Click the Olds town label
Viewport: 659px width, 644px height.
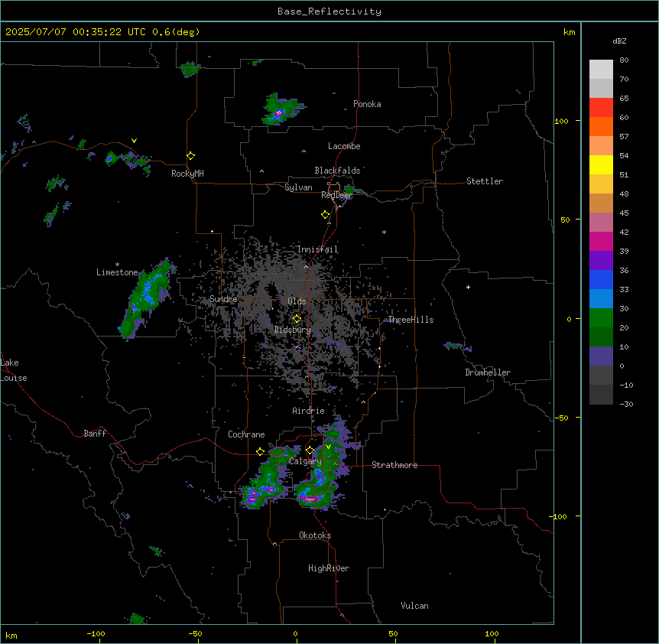[297, 301]
